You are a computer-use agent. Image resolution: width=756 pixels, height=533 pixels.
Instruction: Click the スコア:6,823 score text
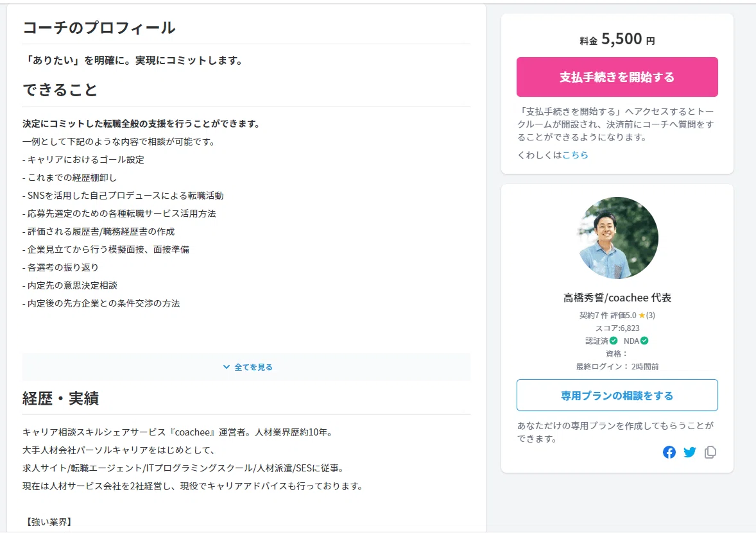[x=617, y=328]
